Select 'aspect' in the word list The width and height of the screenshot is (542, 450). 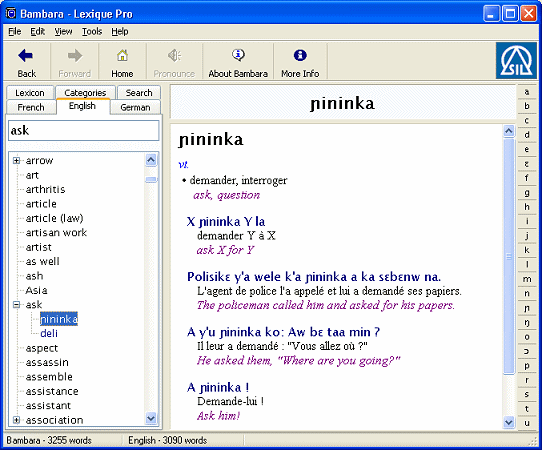click(x=42, y=348)
